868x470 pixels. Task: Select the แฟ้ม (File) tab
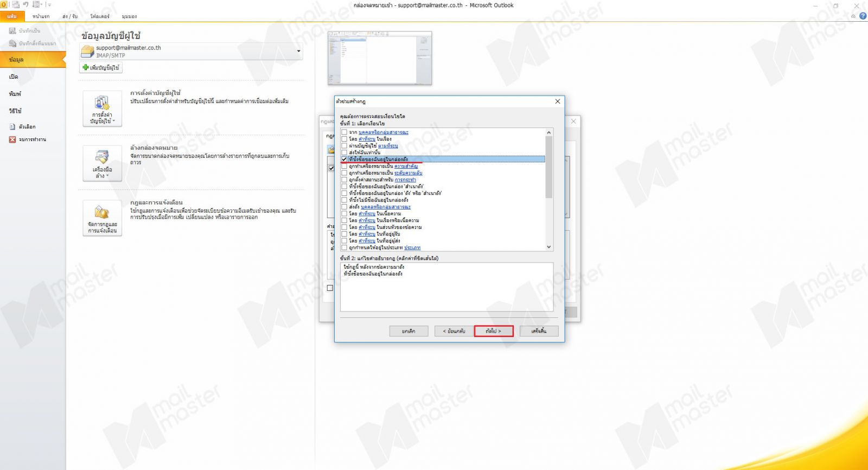(x=11, y=16)
